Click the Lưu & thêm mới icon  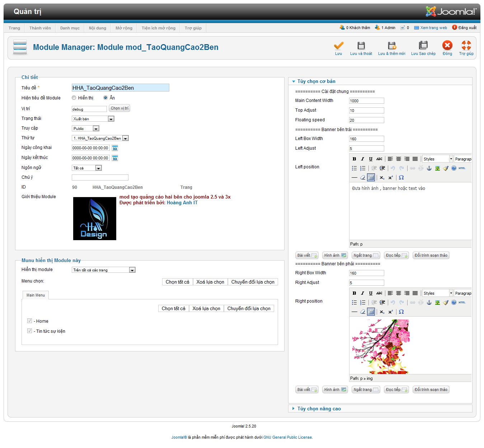click(x=391, y=46)
